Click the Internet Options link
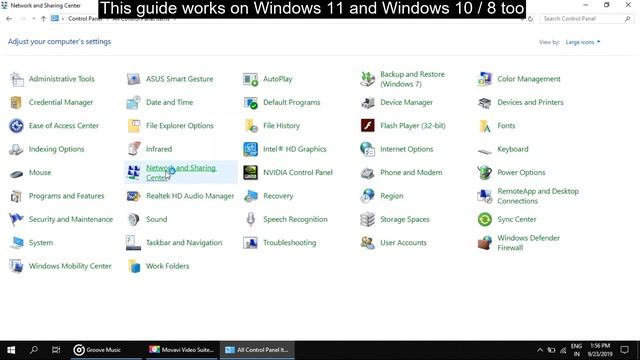Image resolution: width=640 pixels, height=360 pixels. click(407, 149)
